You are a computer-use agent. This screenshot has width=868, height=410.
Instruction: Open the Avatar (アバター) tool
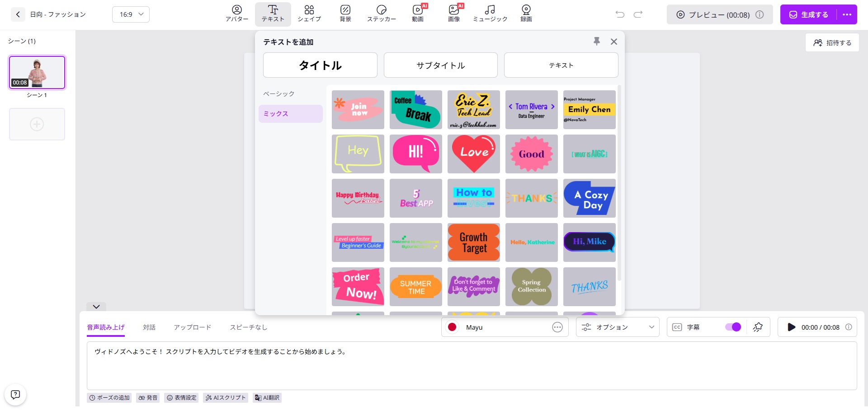click(237, 14)
